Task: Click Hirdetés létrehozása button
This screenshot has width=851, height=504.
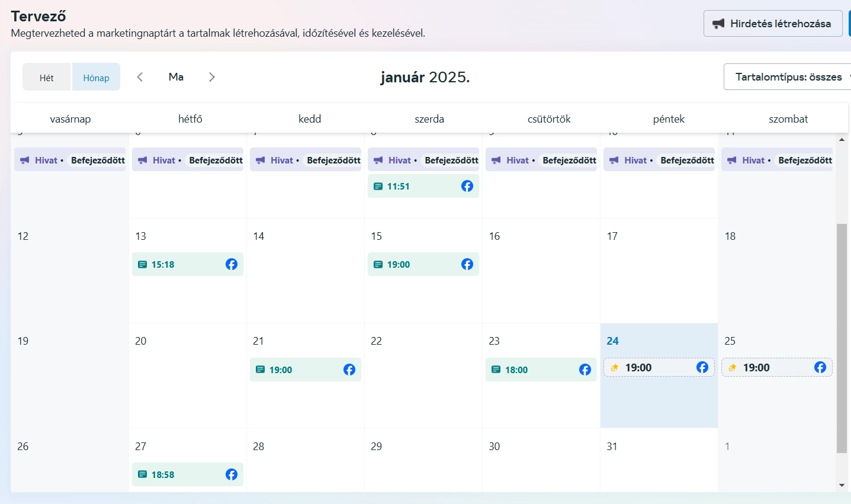Action: tap(773, 24)
